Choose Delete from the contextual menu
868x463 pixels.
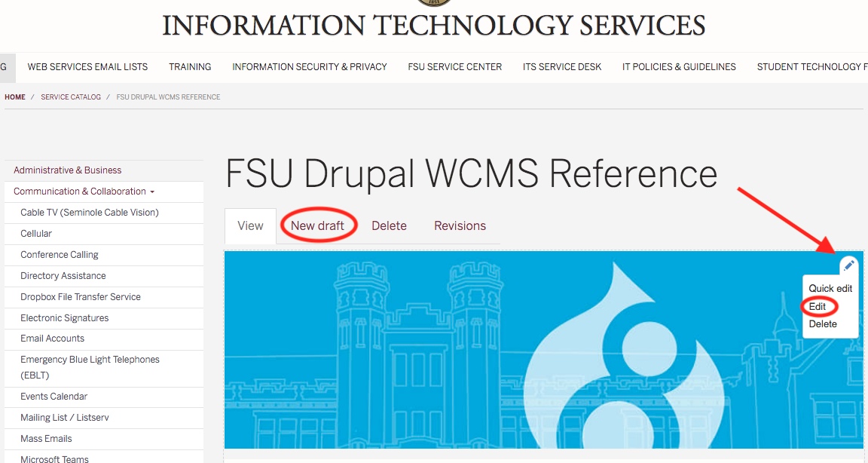823,324
